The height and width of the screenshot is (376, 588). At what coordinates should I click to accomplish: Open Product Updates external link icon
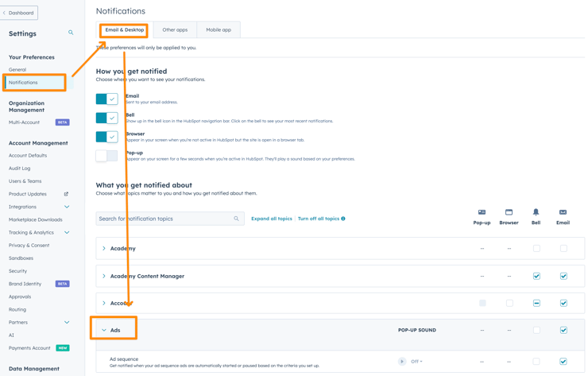pos(66,194)
